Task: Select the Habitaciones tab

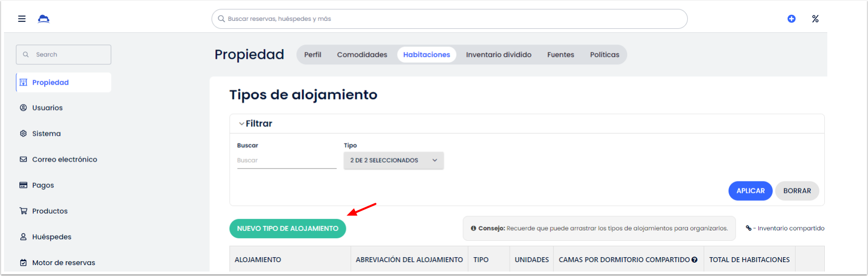Action: pos(426,55)
